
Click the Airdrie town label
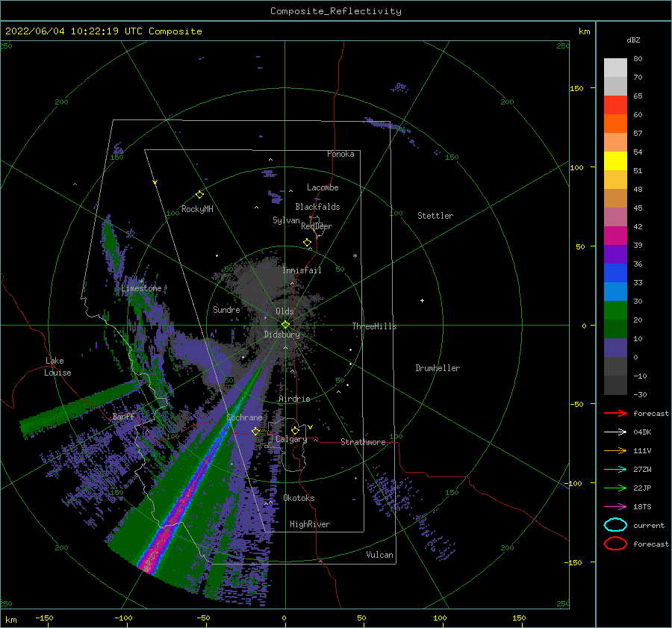(x=294, y=399)
